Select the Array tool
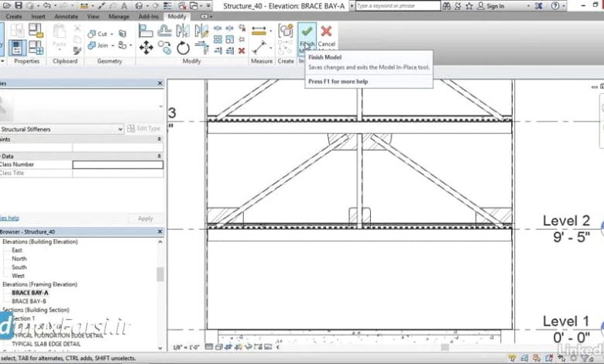This screenshot has width=604, height=364. click(x=218, y=39)
